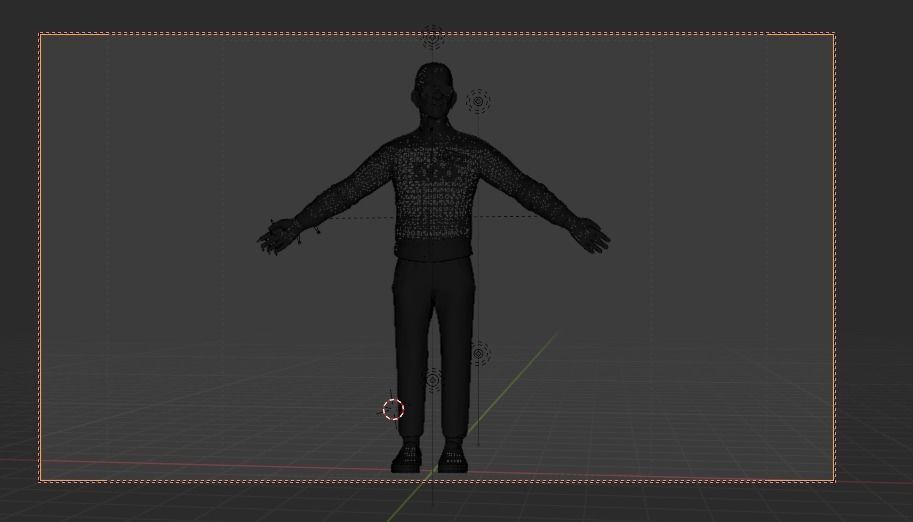The height and width of the screenshot is (522, 913).
Task: Select the character's hand without the bracelet
Action: tap(590, 235)
